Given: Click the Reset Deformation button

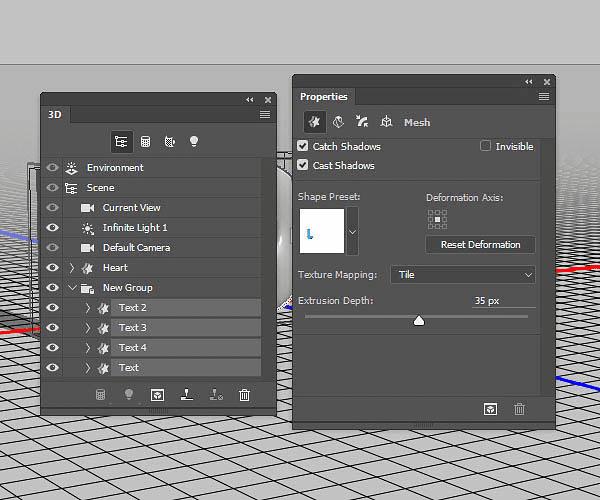Looking at the screenshot, I should coord(480,245).
